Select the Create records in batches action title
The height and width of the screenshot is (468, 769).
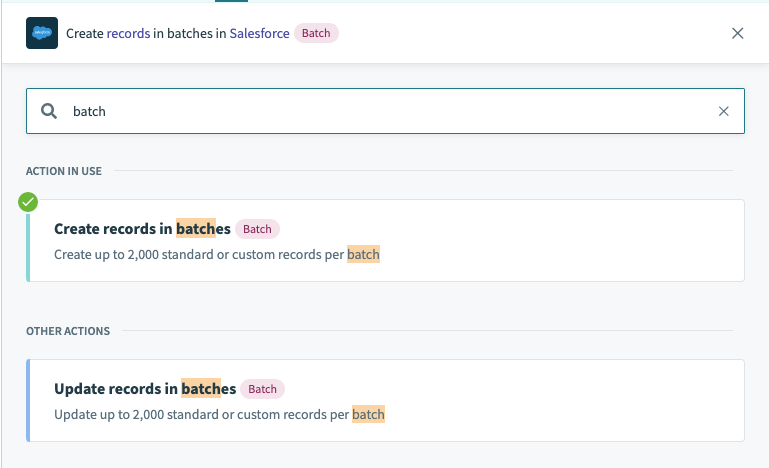tap(142, 229)
